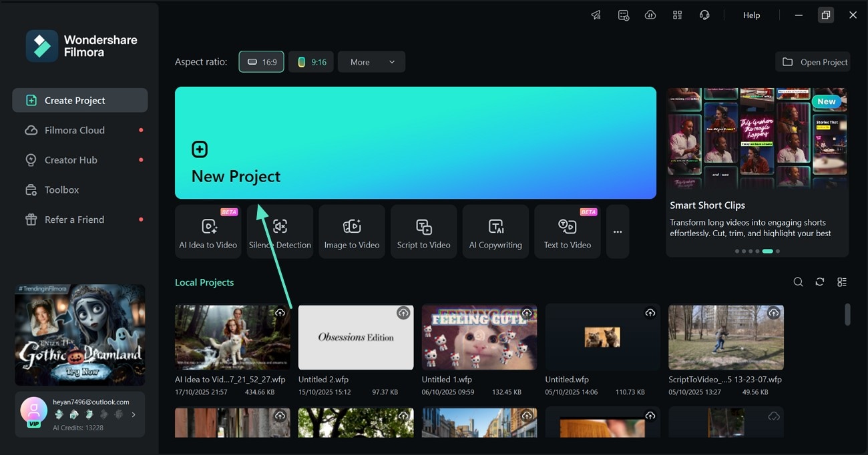Launch the Text to Video feature

(x=567, y=231)
